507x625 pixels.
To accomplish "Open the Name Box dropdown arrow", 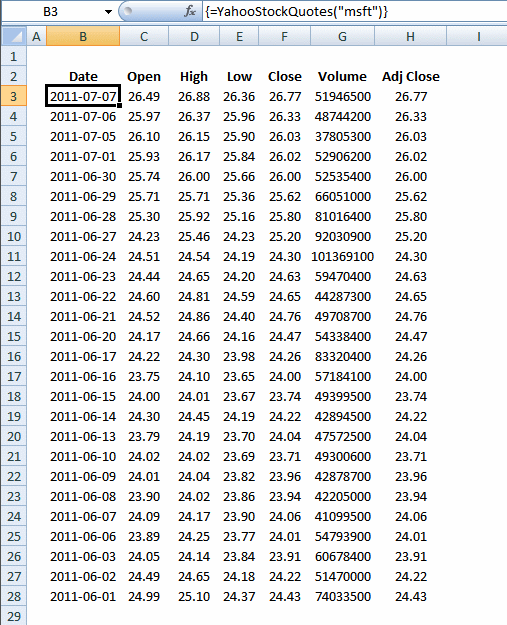I will pos(108,12).
